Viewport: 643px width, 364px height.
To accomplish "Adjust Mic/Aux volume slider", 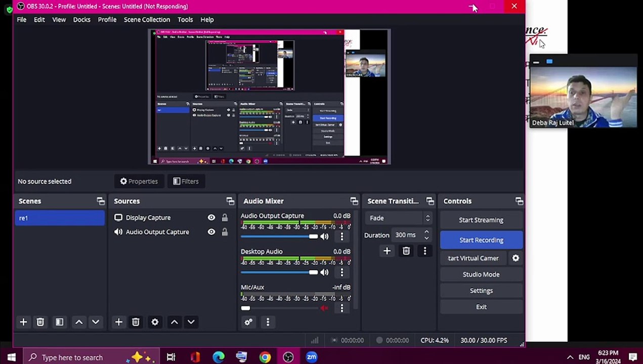I will (x=279, y=308).
